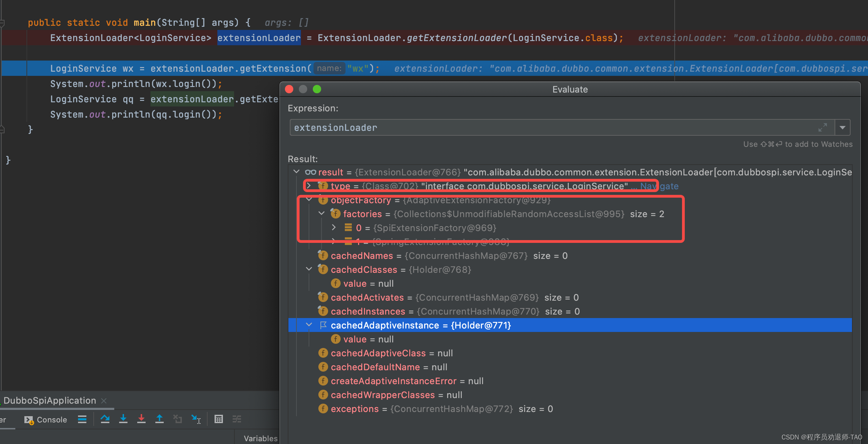Click the "wx" string argument in editor
Screen dimensions: 868x444
coord(358,69)
